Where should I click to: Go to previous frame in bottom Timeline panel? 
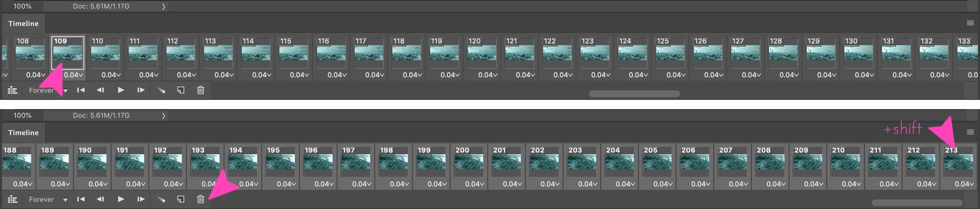(x=100, y=199)
